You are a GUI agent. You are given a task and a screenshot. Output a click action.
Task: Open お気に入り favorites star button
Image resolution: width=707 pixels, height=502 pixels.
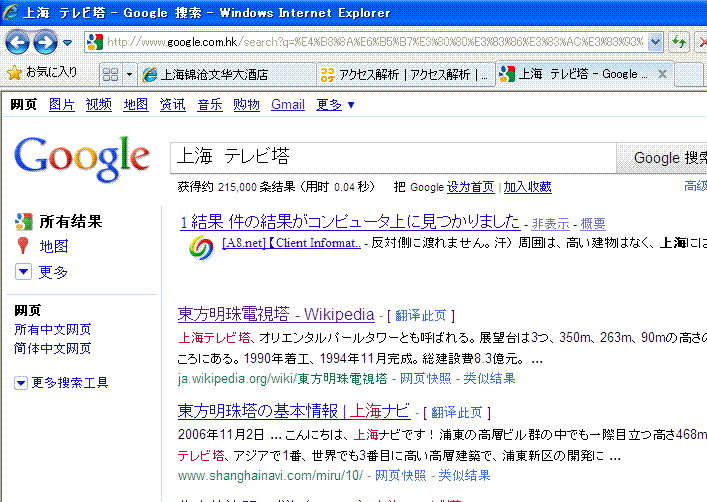tap(42, 73)
